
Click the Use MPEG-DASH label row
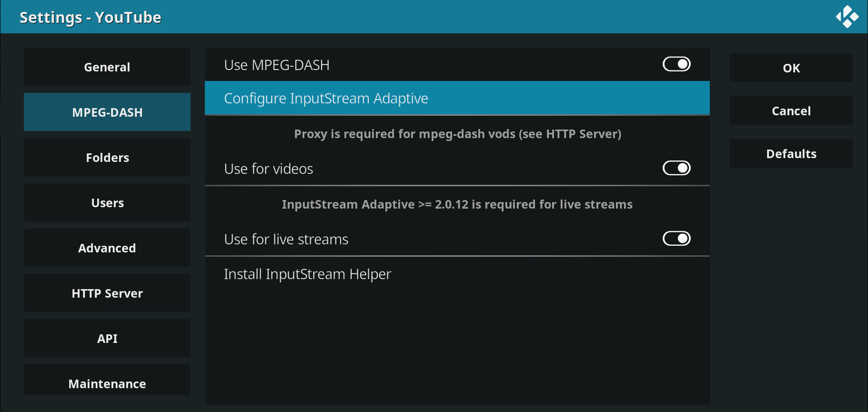[277, 65]
